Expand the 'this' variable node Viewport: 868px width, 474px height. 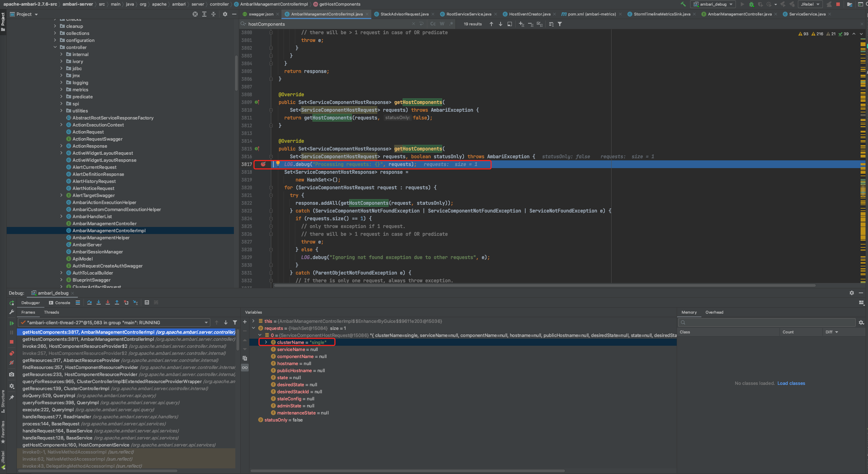[x=253, y=321]
